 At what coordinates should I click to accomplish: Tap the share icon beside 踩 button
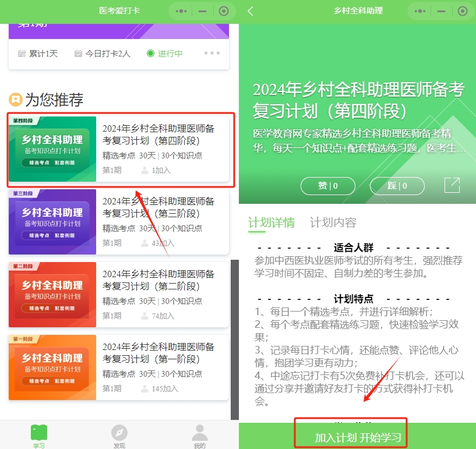tap(452, 185)
